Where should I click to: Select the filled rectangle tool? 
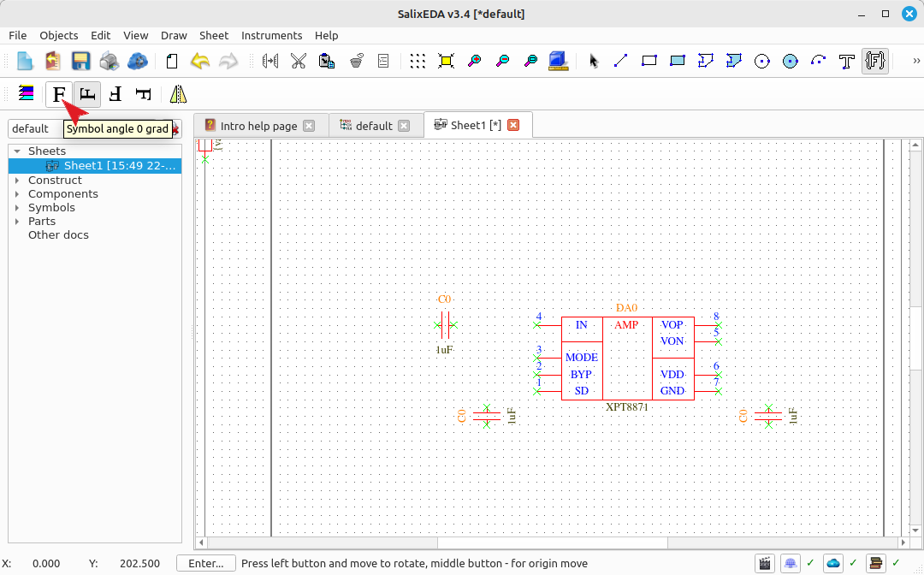(x=677, y=61)
